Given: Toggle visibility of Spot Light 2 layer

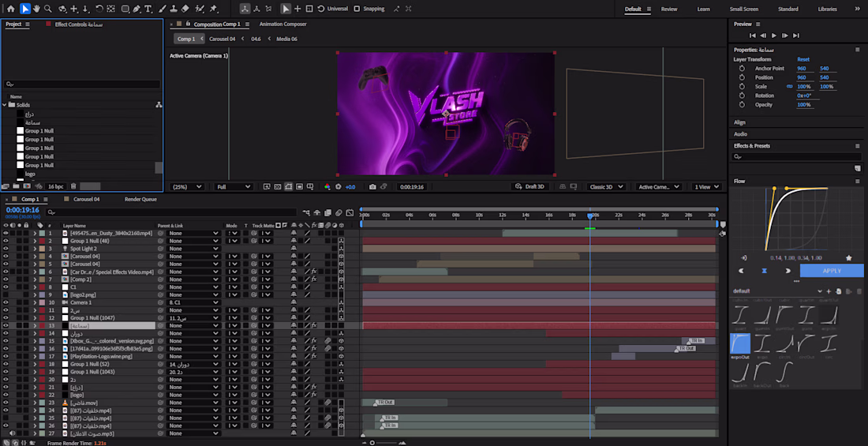Looking at the screenshot, I should pyautogui.click(x=6, y=249).
